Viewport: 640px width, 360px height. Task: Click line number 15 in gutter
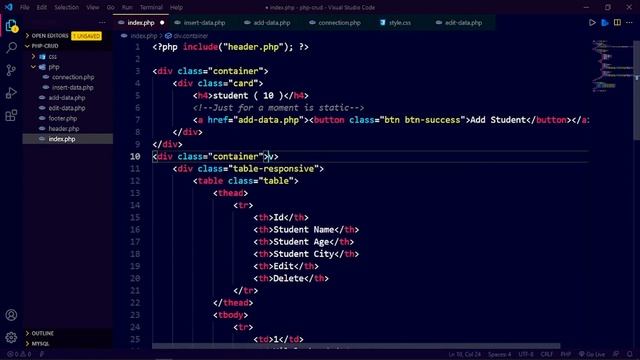click(135, 218)
